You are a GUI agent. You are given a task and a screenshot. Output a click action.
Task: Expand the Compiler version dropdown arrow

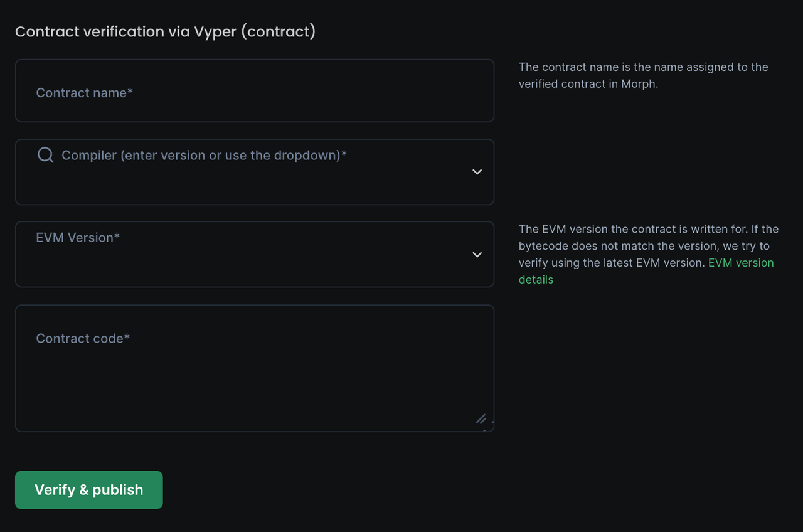[477, 172]
